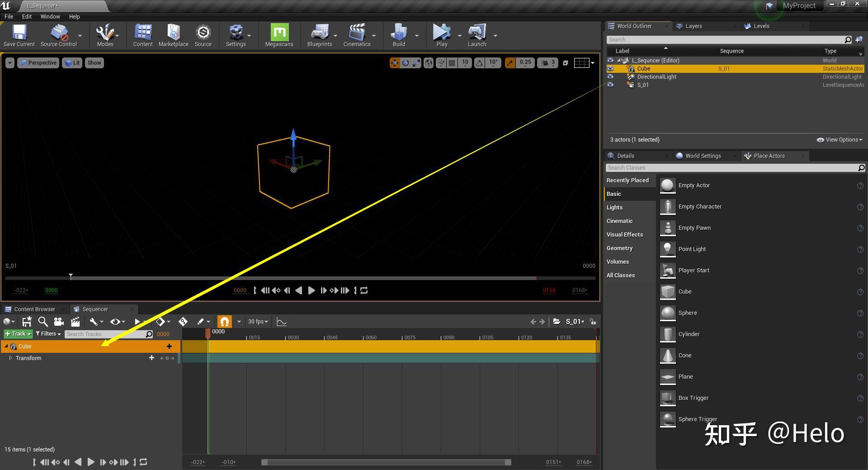Image resolution: width=868 pixels, height=470 pixels.
Task: Open the sequencer camera creation icon
Action: (59, 322)
